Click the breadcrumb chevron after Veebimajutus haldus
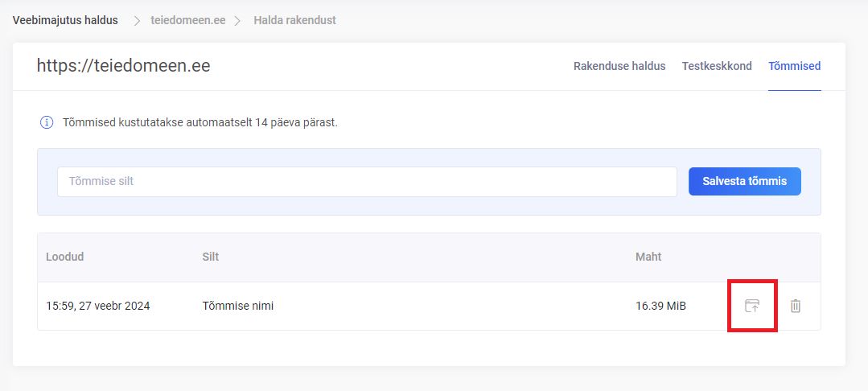The image size is (868, 391). pyautogui.click(x=135, y=20)
